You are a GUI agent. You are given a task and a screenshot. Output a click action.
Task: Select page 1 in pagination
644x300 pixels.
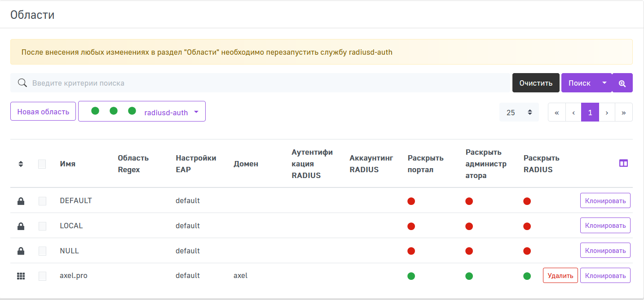coord(590,112)
